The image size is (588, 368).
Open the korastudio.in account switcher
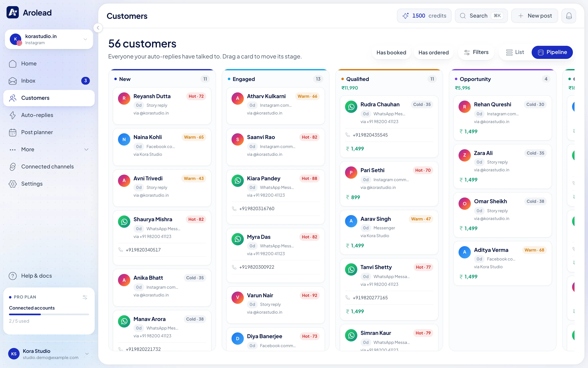coord(49,39)
